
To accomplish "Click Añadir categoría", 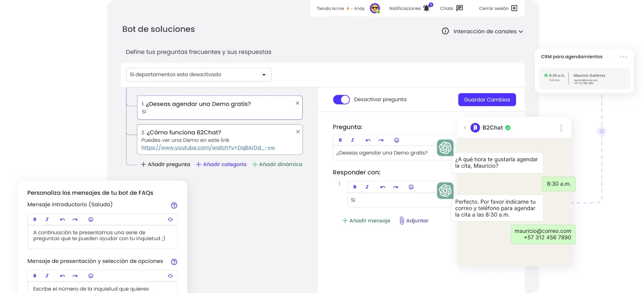I will 221,164.
